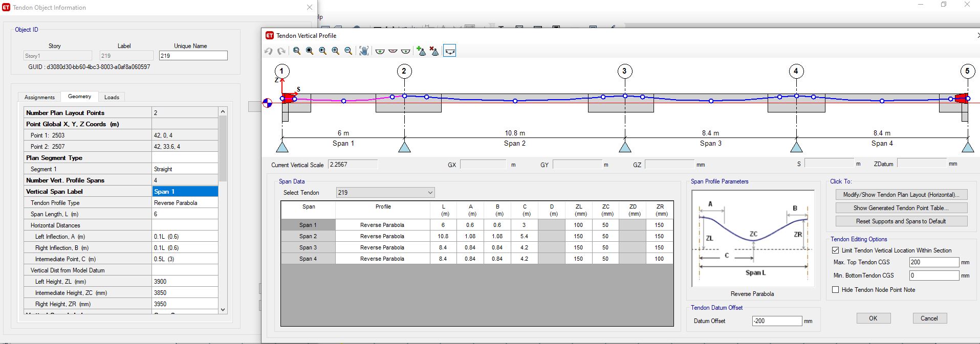The height and width of the screenshot is (344, 980).
Task: Click Reset Supports and Spans to Default
Action: point(901,221)
